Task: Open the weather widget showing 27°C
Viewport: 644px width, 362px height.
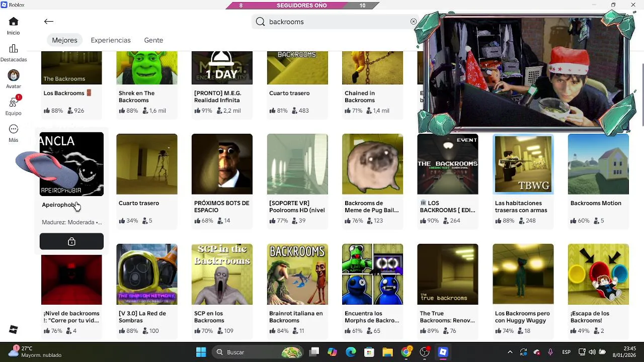Action: pos(35,352)
